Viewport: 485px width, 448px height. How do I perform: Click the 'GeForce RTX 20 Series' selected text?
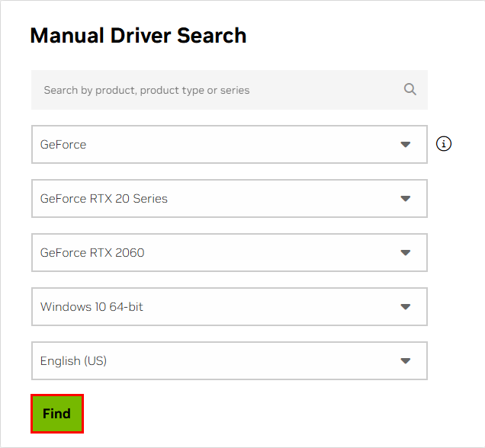[x=104, y=199]
